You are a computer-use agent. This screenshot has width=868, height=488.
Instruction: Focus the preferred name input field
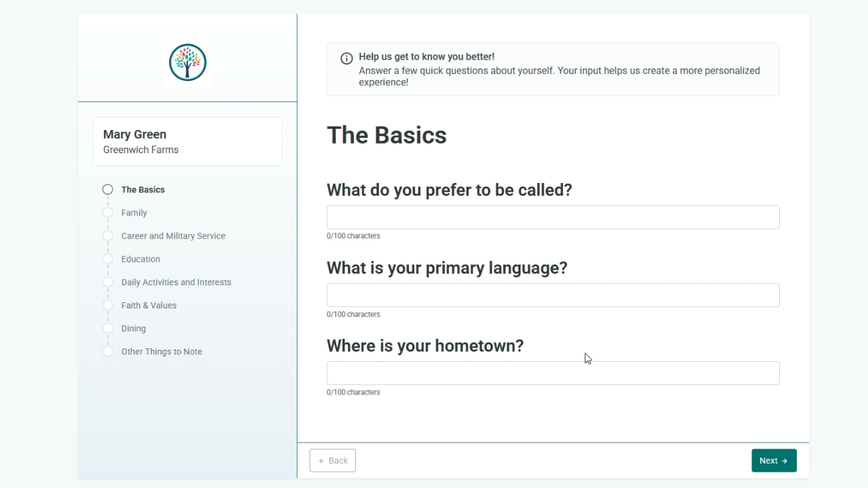click(x=553, y=217)
